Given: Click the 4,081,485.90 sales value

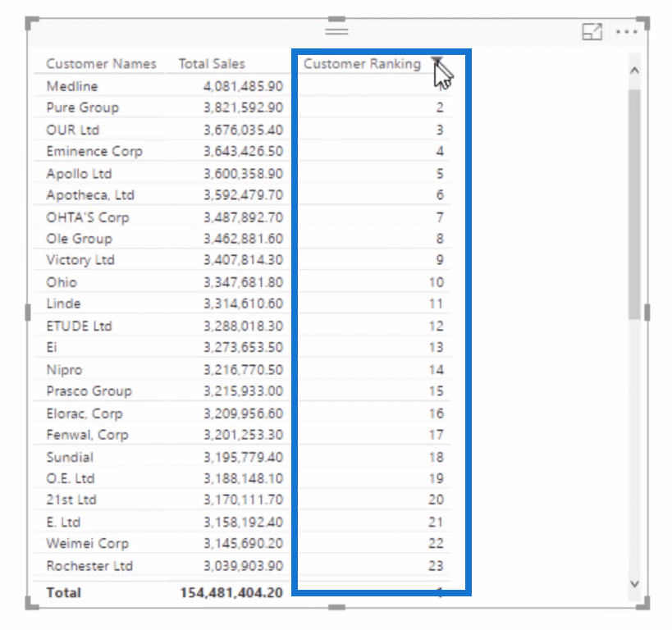Looking at the screenshot, I should point(243,86).
